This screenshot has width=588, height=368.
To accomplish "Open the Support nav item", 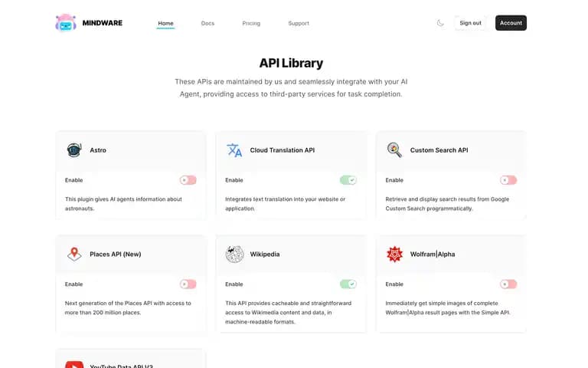I will click(299, 23).
